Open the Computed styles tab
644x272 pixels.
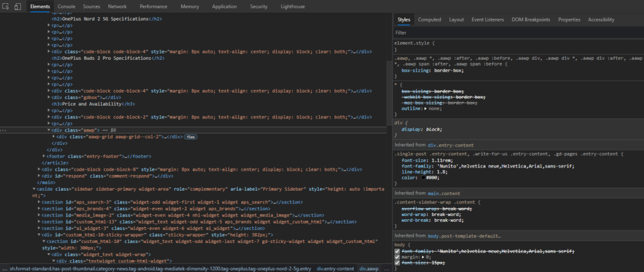[429, 20]
